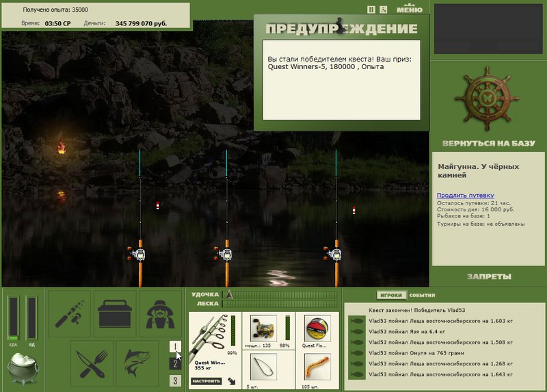Click event 'Vlad53 поймал Язя на 6,4 кг'
547x392 pixels.
tap(406, 332)
